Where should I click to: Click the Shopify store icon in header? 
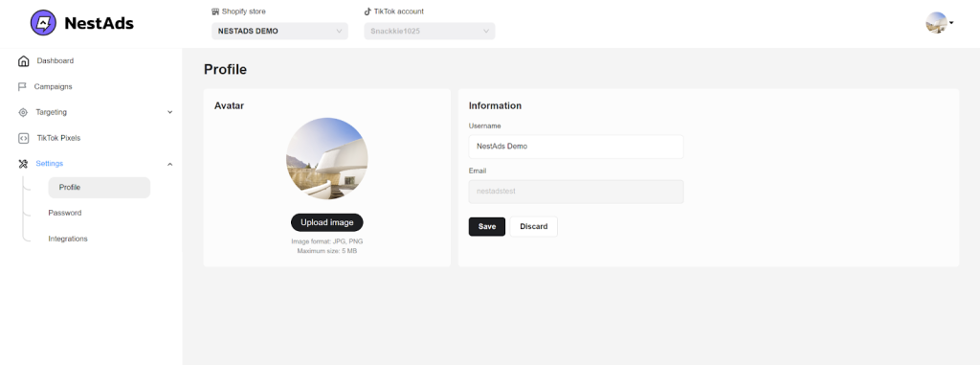pyautogui.click(x=215, y=11)
